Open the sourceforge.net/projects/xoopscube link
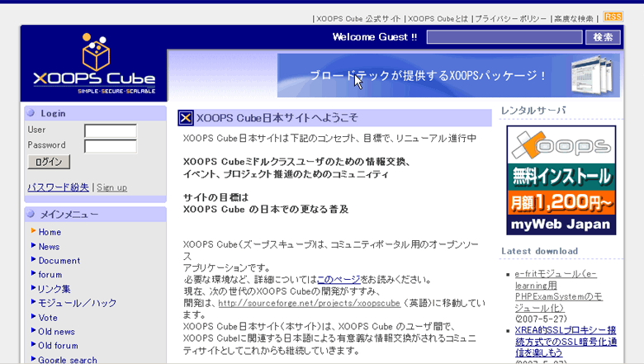 point(310,303)
